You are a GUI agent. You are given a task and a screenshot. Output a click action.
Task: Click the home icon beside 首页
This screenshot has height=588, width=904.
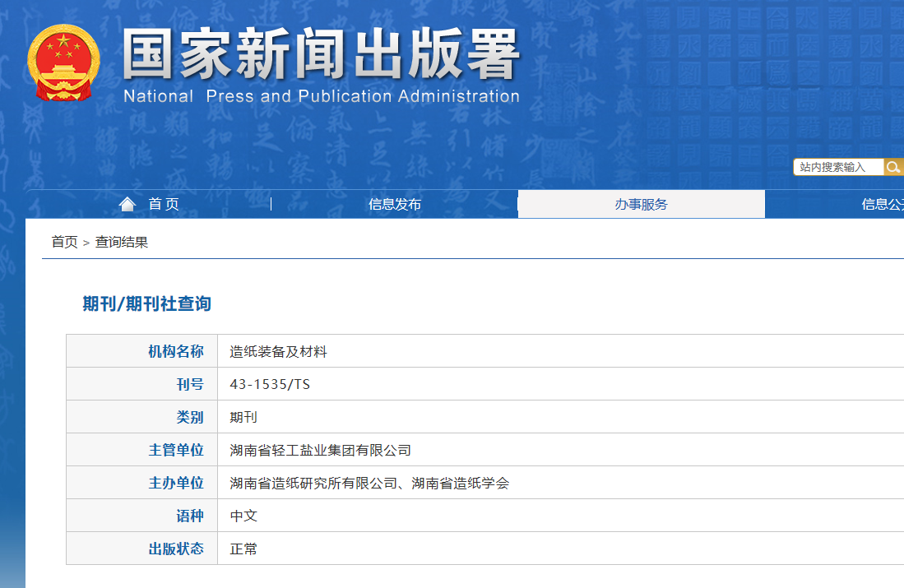click(127, 204)
